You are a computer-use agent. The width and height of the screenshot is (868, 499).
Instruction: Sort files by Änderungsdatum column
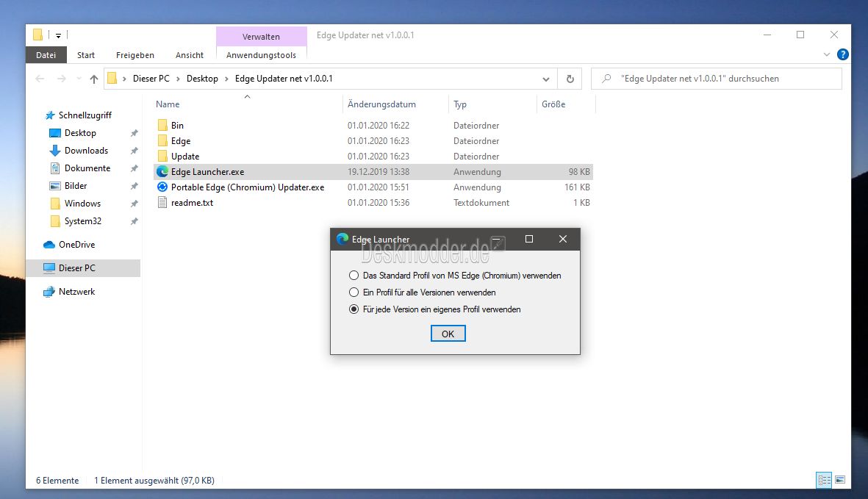click(381, 104)
